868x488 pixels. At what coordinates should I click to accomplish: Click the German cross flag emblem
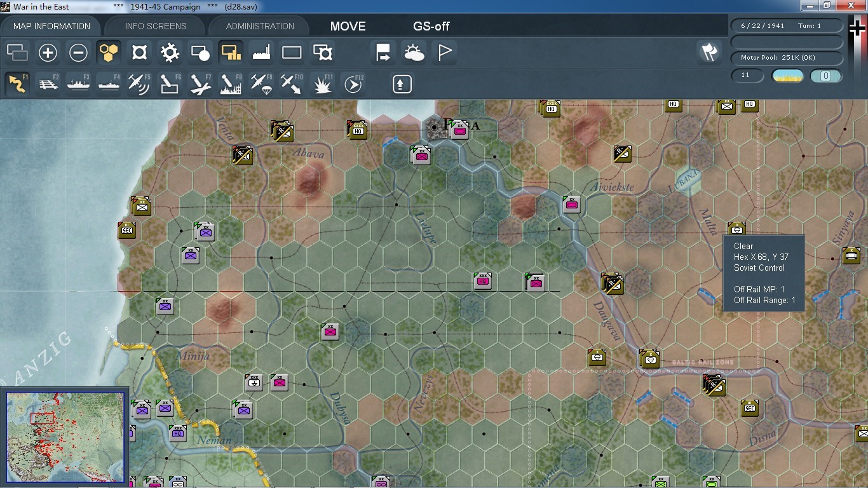coord(858,29)
